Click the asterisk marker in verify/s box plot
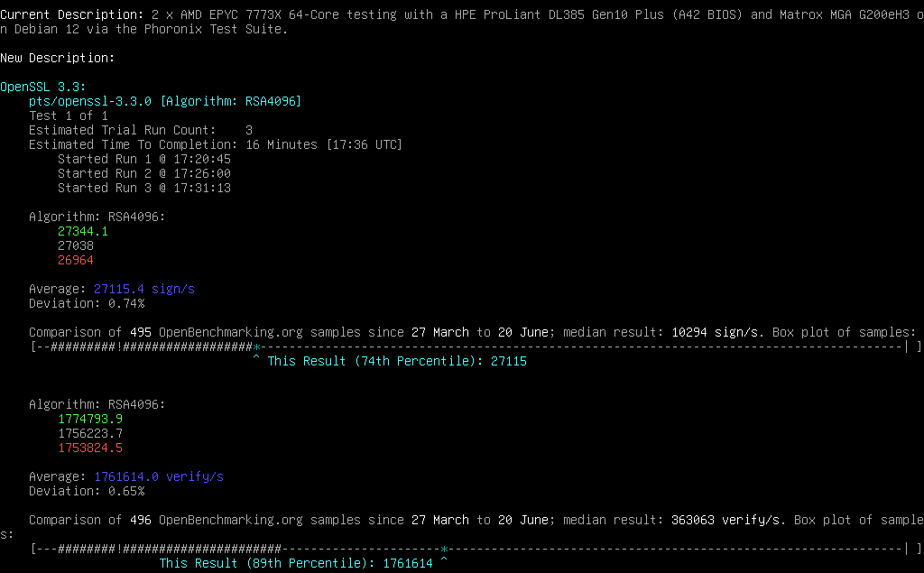 coord(444,549)
